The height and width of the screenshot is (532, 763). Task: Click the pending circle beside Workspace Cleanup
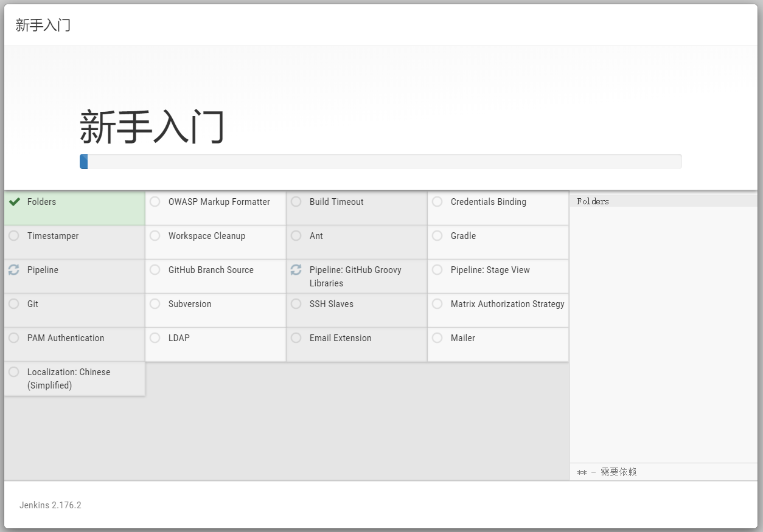[155, 236]
